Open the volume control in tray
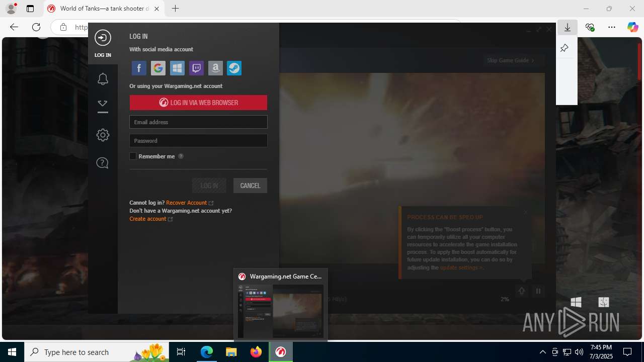The height and width of the screenshot is (362, 644). 579,352
